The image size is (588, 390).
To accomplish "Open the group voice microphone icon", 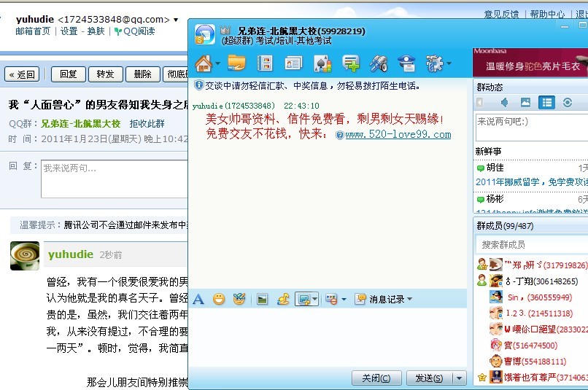I will tap(379, 63).
